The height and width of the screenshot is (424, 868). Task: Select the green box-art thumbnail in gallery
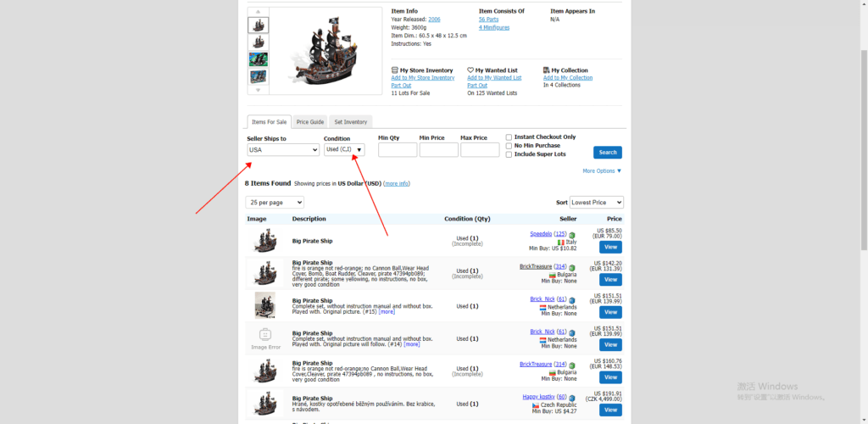click(x=258, y=59)
